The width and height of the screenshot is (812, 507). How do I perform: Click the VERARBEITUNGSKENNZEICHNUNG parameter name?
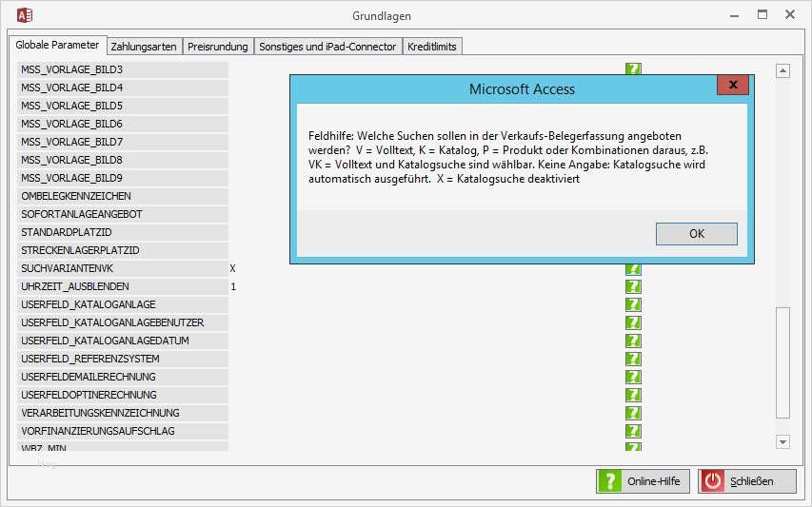coord(123,414)
